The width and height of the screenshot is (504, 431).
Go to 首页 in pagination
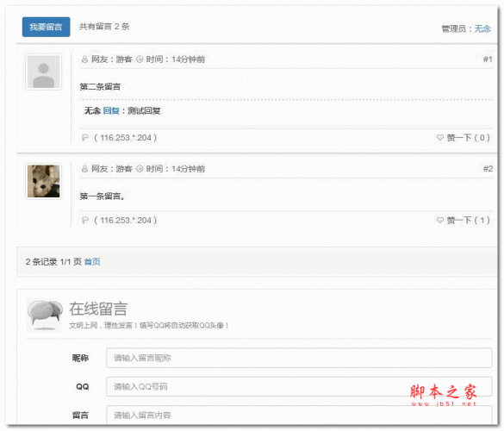pyautogui.click(x=92, y=262)
